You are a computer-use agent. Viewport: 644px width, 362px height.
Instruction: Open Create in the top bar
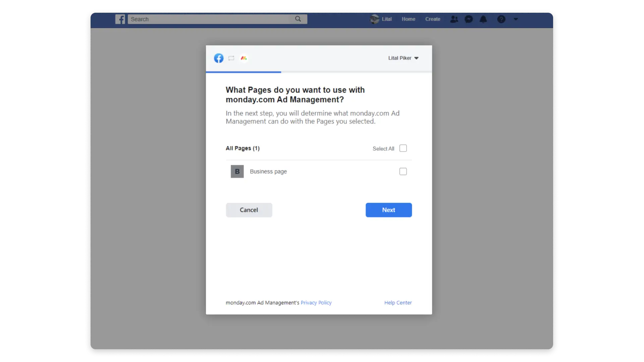pyautogui.click(x=433, y=19)
